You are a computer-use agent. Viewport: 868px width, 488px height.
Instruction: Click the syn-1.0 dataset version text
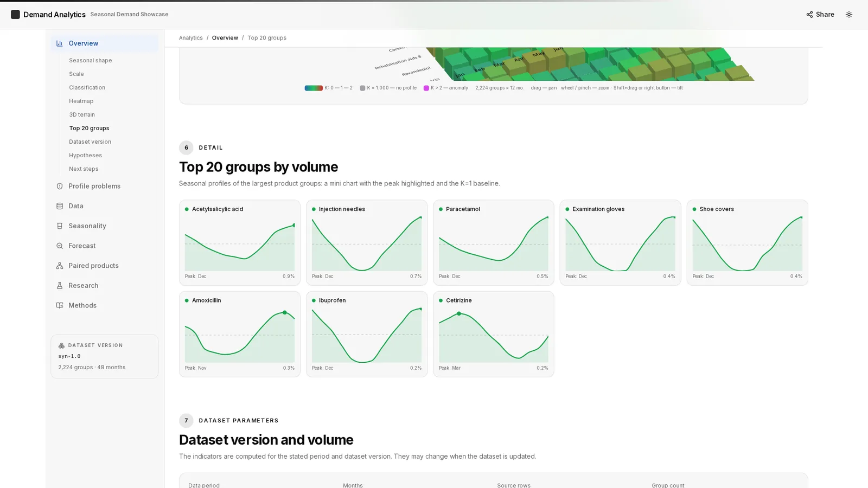tap(69, 356)
